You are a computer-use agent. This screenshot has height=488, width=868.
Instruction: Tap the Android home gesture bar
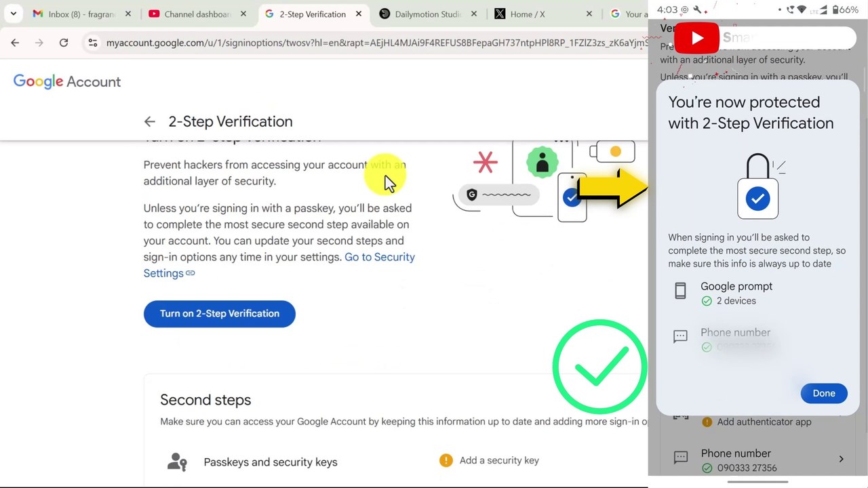(757, 482)
